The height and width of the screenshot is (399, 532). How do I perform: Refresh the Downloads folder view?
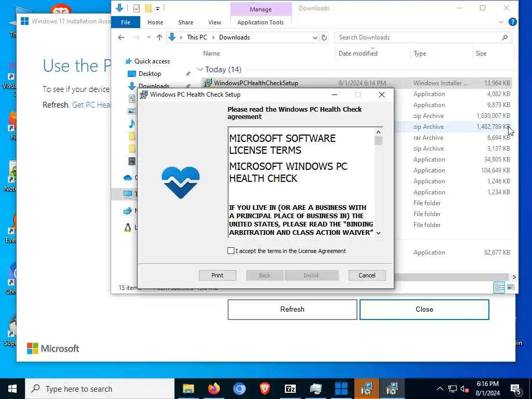click(x=324, y=37)
